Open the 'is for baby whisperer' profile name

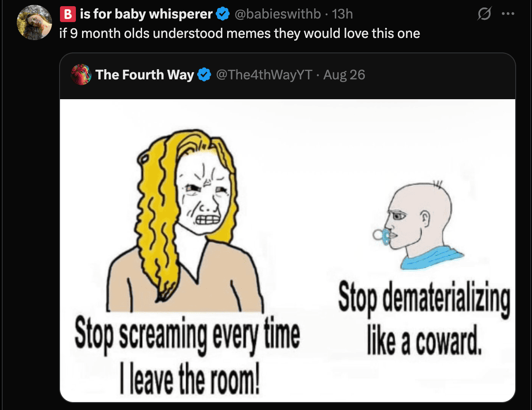pyautogui.click(x=146, y=15)
